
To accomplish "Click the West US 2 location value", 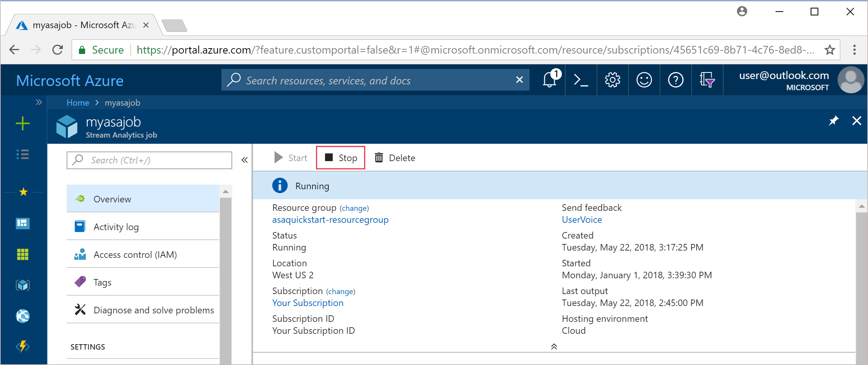I will click(293, 275).
